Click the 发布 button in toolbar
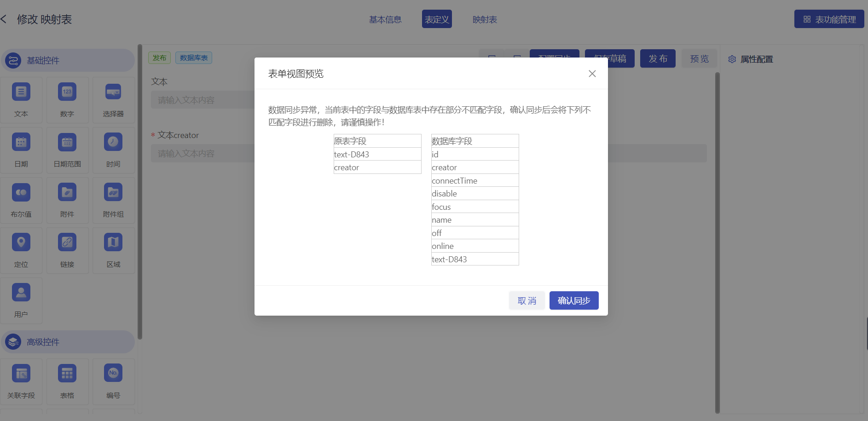The image size is (868, 421). [658, 58]
